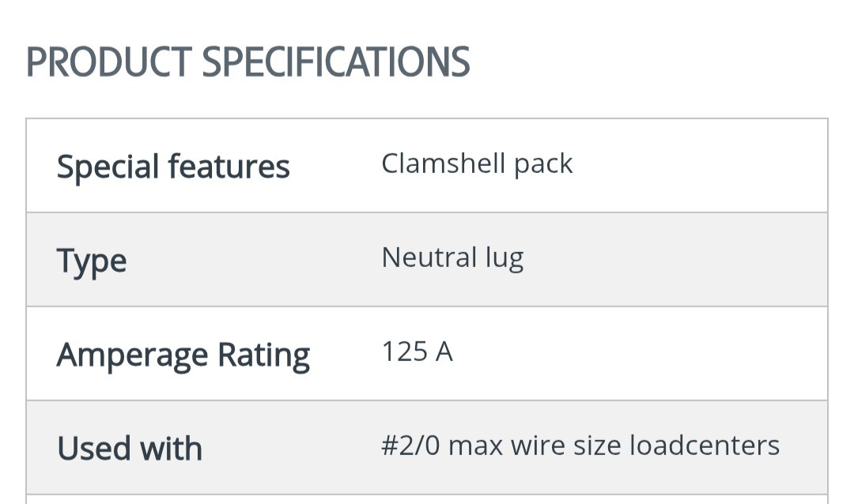Click the word PRODUCT in heading
Screen dimensions: 854x504
pyautogui.click(x=109, y=62)
